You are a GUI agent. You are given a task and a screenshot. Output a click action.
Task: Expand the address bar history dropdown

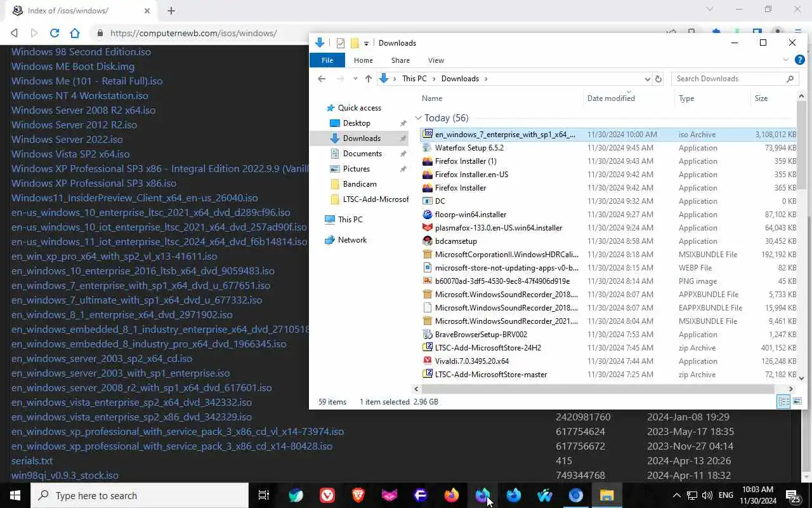(647, 79)
